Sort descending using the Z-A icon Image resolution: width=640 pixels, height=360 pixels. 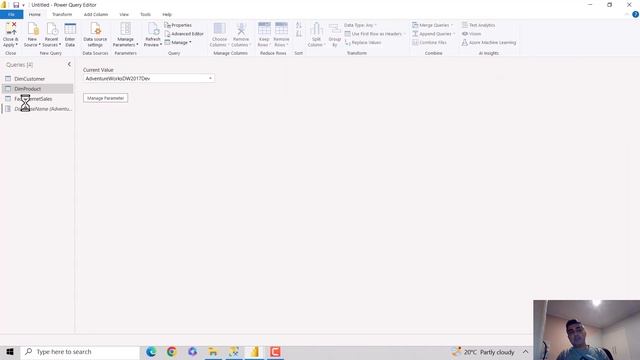299,34
